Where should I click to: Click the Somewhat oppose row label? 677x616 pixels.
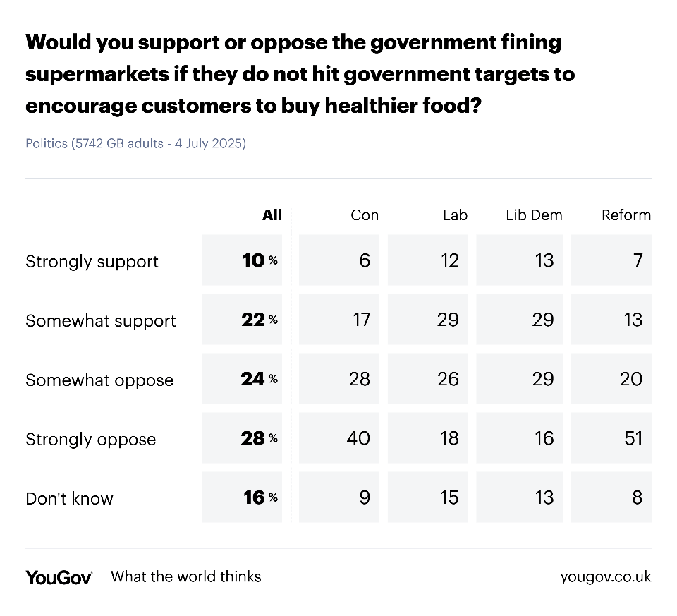(x=99, y=380)
